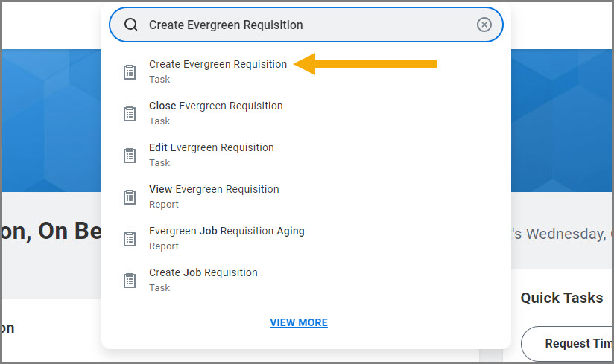The height and width of the screenshot is (364, 614).
Task: Choose the Edit Evergreen Requisition task
Action: 212,148
